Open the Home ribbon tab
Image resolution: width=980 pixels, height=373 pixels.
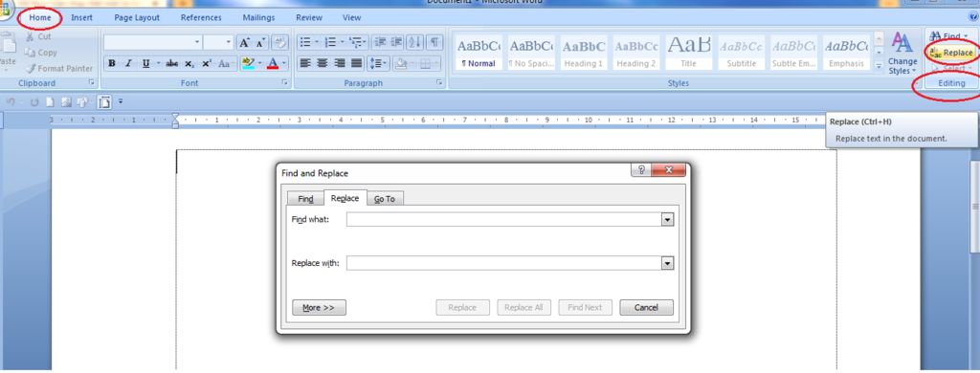click(40, 17)
